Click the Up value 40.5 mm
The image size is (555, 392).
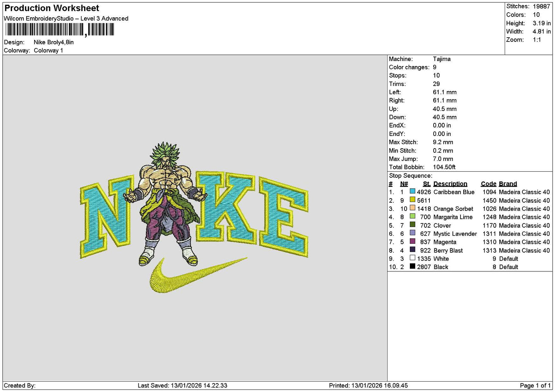click(444, 109)
